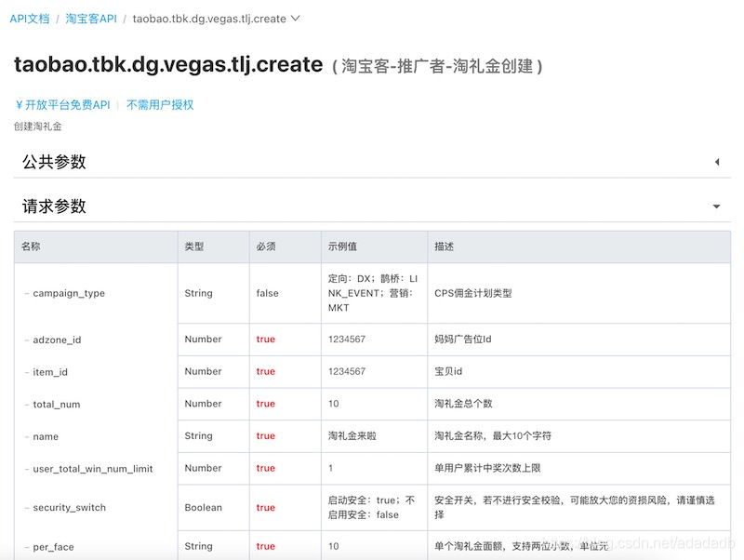Click the 淘礼金名称,最大10个字符 description
744x560 pixels.
[x=493, y=435]
